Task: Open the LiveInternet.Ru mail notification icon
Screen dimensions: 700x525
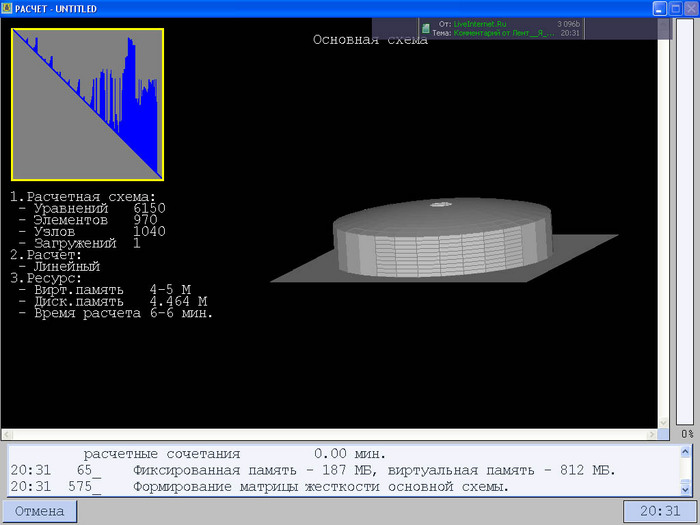Action: (425, 29)
